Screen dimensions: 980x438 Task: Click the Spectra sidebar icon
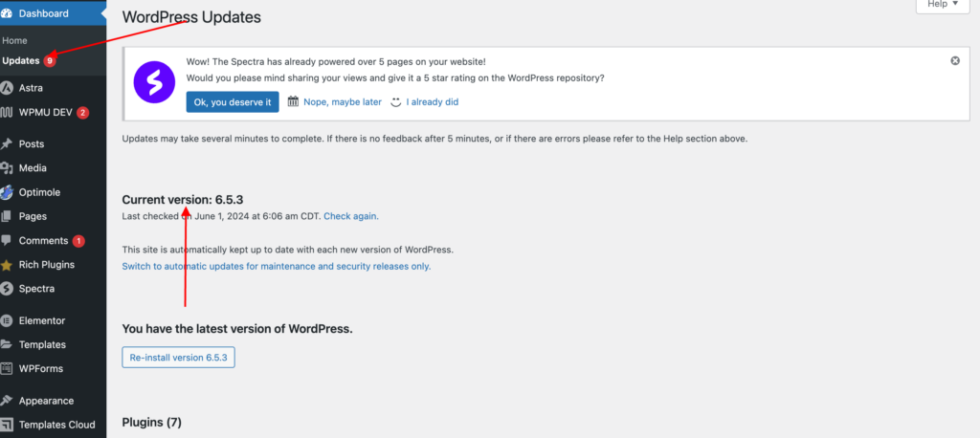point(7,289)
